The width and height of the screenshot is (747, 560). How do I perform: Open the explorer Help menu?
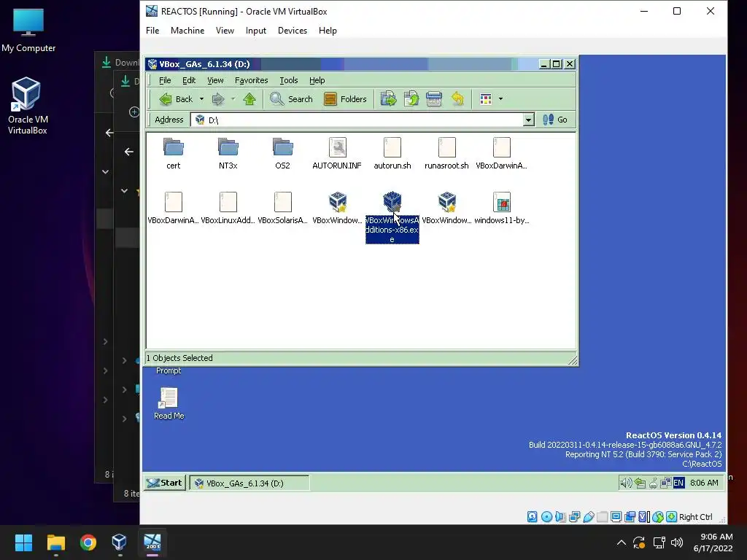(317, 80)
